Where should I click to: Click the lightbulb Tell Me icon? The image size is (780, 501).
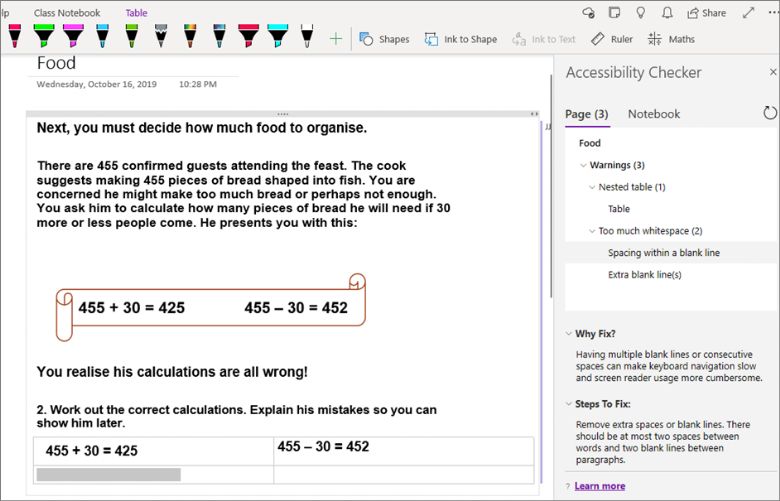(x=641, y=12)
